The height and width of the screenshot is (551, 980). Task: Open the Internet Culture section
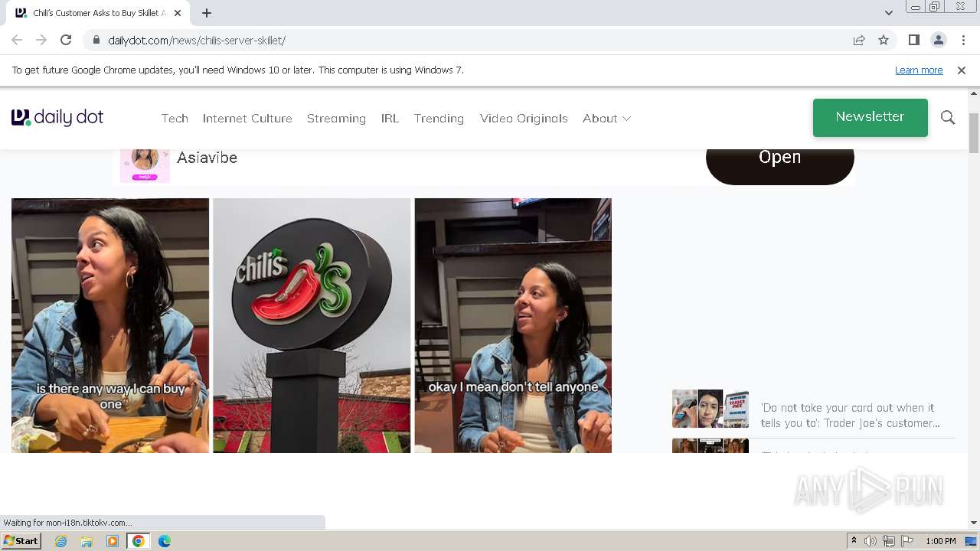(x=247, y=118)
